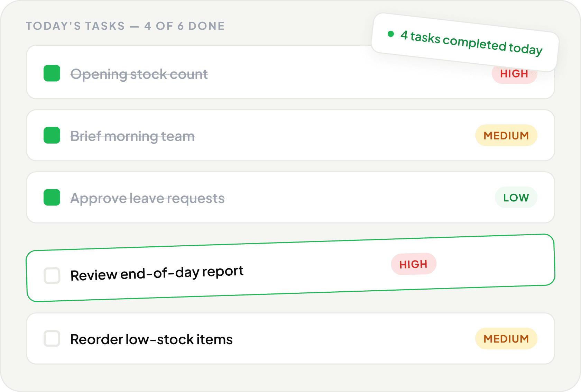The height and width of the screenshot is (392, 581).
Task: Uncheck the Opening stock count checkbox
Action: click(52, 73)
